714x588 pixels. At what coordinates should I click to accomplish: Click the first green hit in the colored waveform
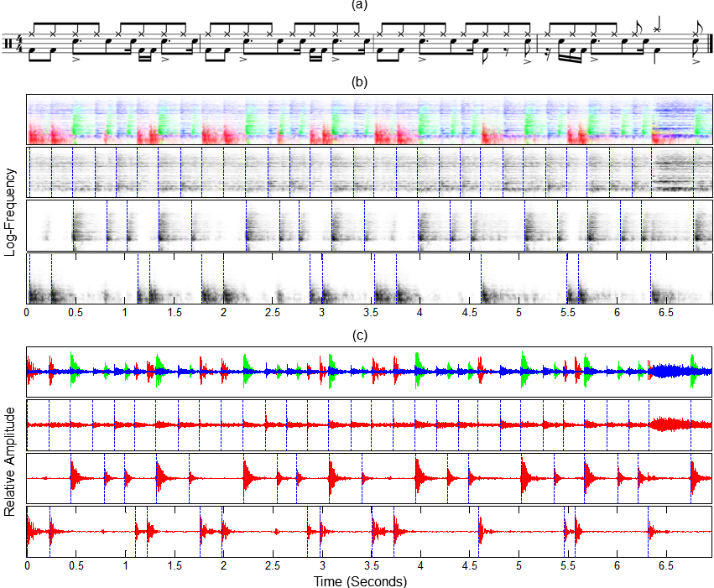tap(75, 369)
